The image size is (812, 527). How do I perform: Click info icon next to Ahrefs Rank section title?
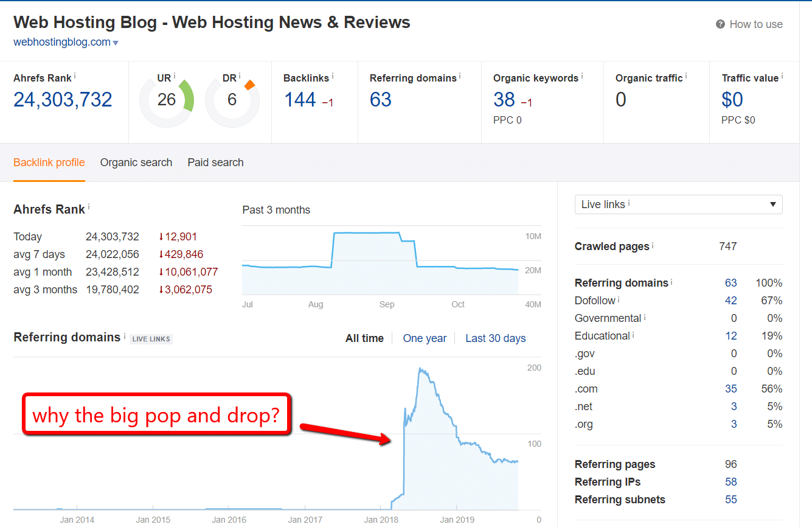(x=89, y=207)
